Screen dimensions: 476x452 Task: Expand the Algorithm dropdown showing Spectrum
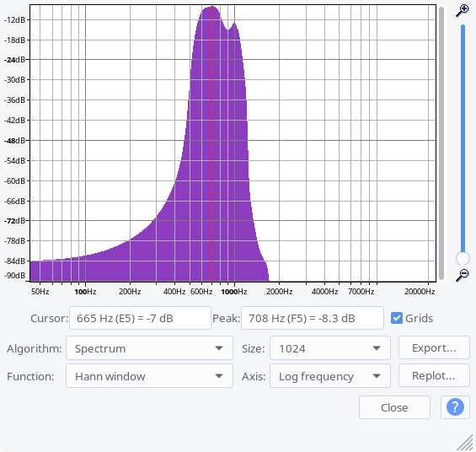(149, 348)
